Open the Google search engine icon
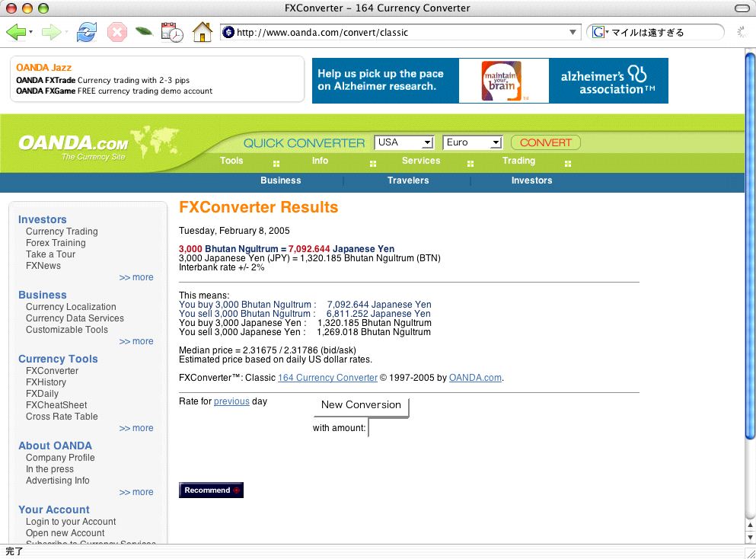 pos(598,32)
